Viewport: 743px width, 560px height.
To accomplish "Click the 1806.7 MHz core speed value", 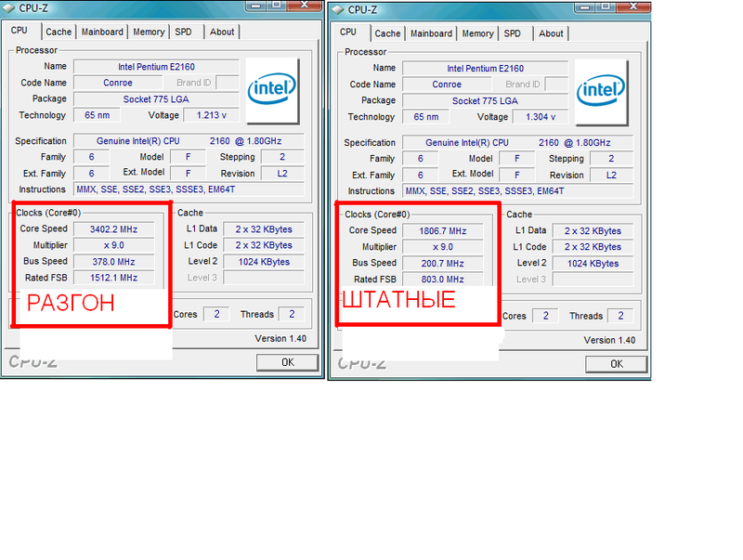I will pos(443,231).
